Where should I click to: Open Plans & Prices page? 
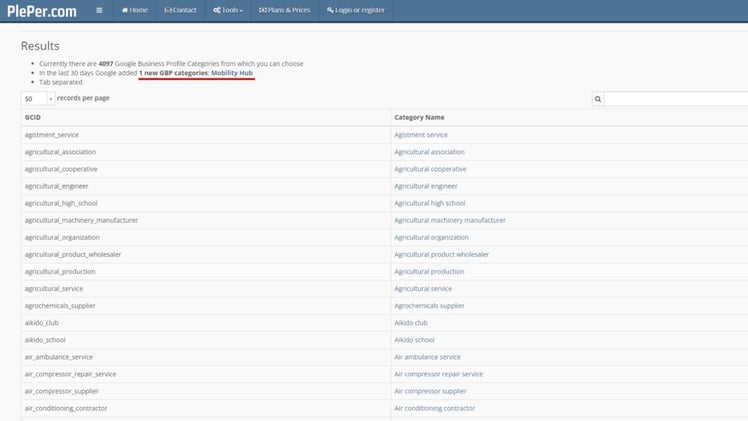click(284, 10)
